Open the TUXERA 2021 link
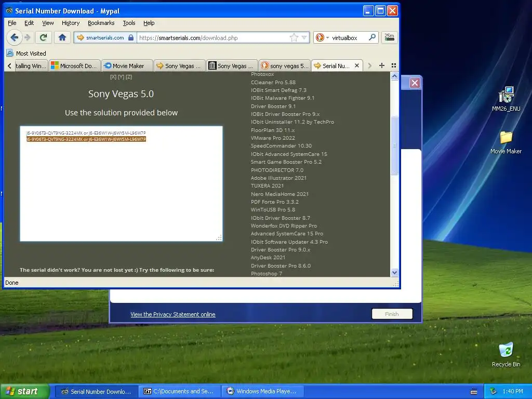Screen dimensions: 532x399 [267, 185]
